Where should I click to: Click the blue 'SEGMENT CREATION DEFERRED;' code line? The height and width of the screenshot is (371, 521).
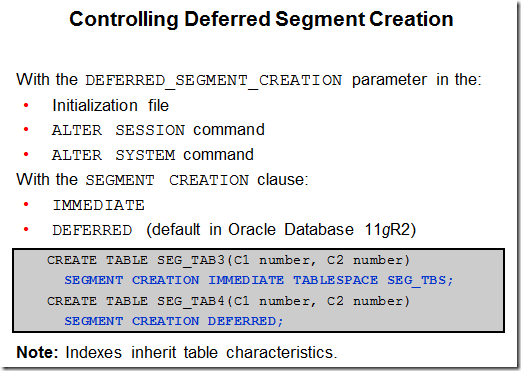(174, 321)
